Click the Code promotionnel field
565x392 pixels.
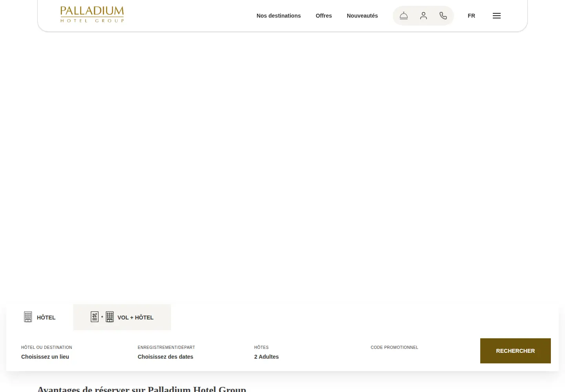(394, 347)
